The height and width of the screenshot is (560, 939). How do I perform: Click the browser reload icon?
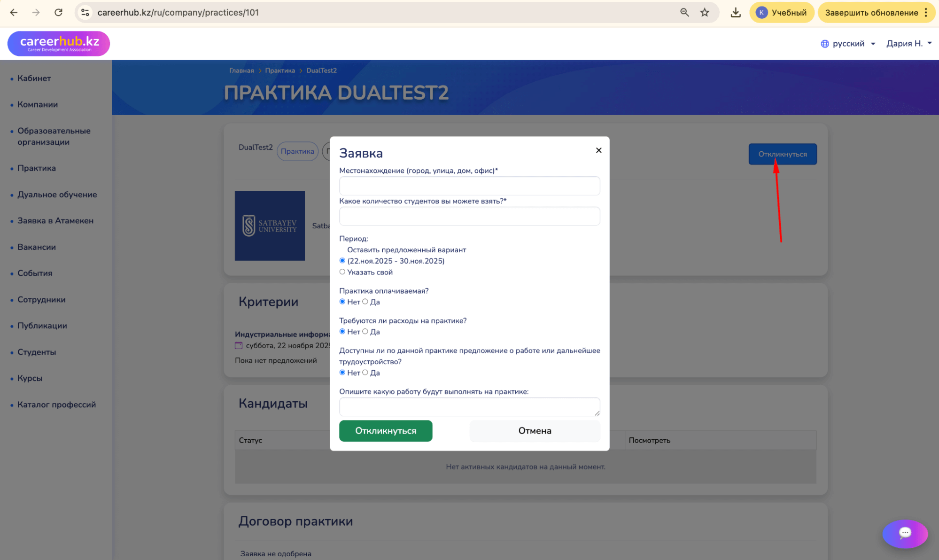pos(58,13)
